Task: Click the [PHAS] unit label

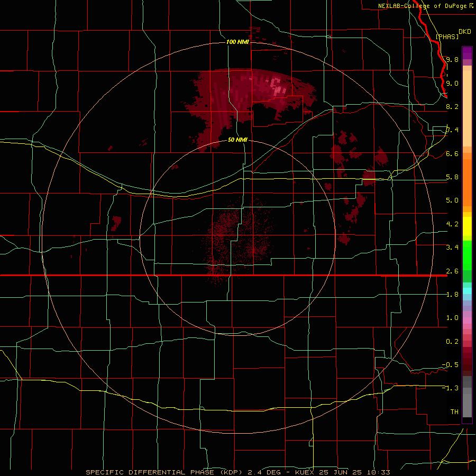Action: (447, 37)
